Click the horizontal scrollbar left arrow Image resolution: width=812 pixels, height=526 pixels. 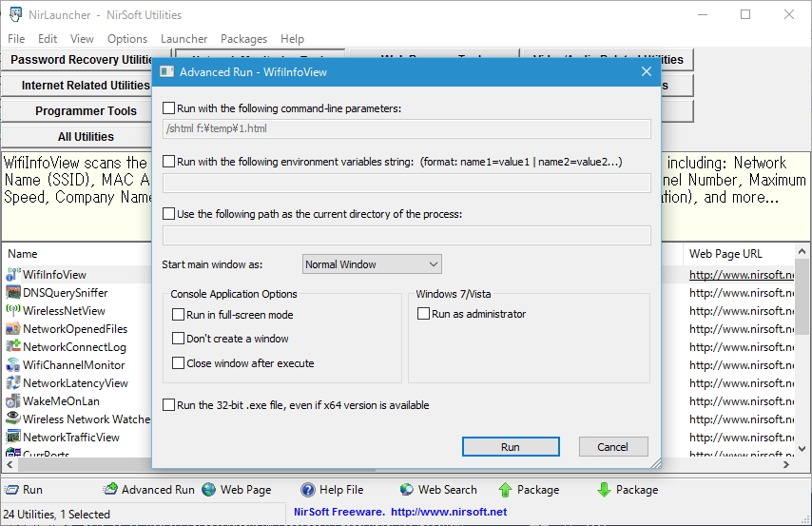(x=9, y=465)
